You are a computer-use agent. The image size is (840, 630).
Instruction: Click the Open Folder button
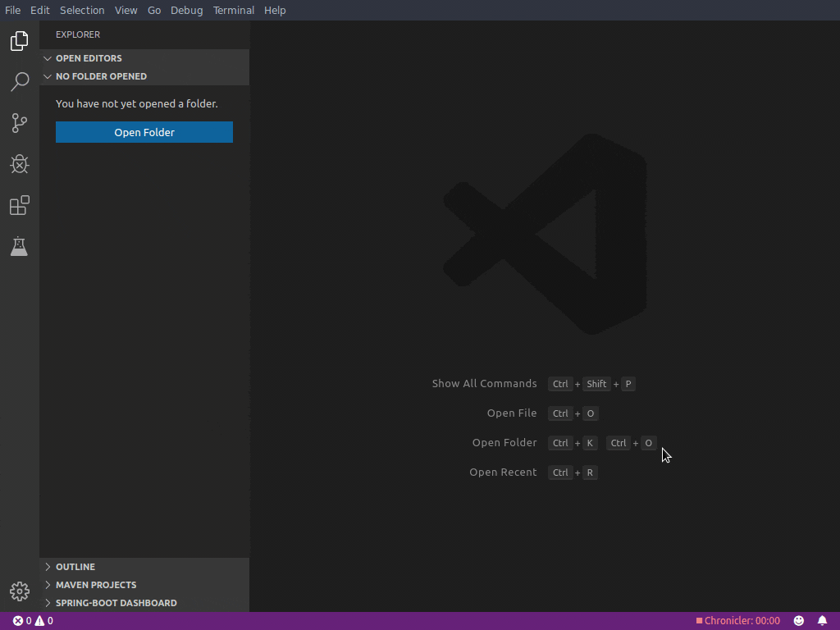click(144, 132)
